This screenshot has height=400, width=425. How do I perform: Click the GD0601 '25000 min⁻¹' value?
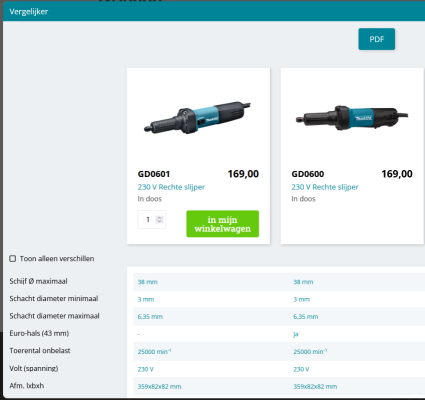coord(154,352)
